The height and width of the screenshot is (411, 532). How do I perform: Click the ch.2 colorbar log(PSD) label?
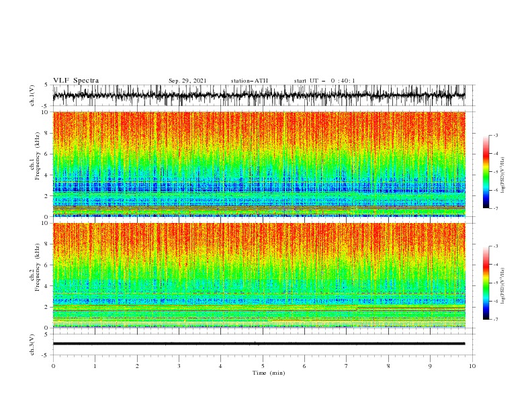503,285
